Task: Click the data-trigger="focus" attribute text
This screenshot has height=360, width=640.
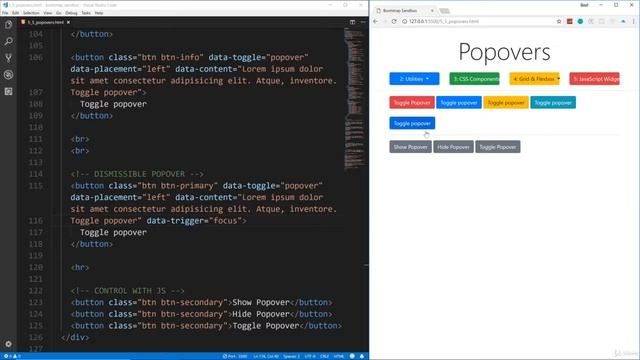Action: (x=194, y=221)
